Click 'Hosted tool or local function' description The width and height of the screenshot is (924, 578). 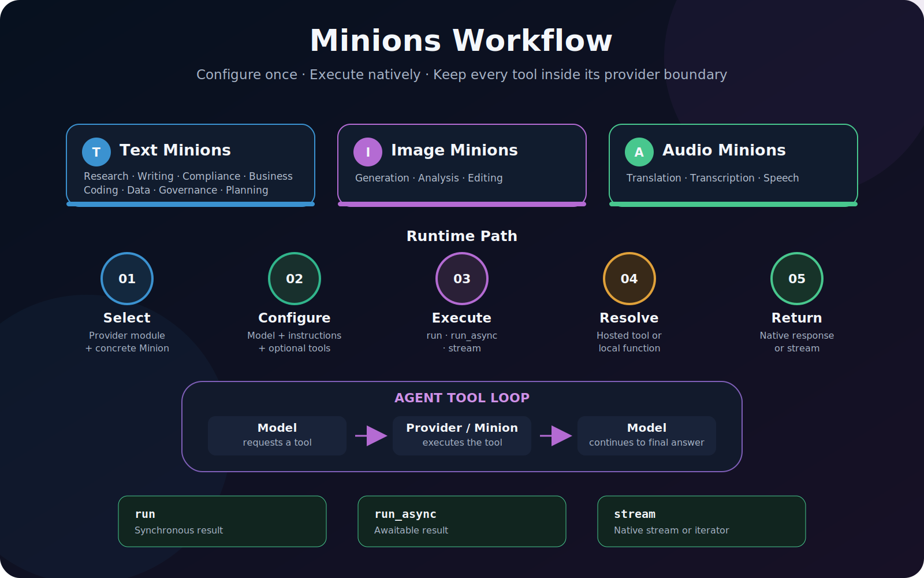click(x=629, y=342)
